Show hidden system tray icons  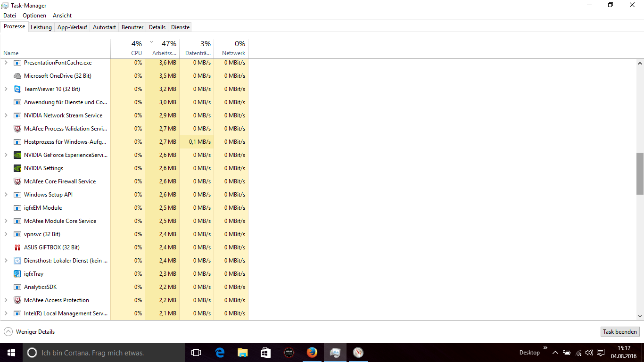555,353
